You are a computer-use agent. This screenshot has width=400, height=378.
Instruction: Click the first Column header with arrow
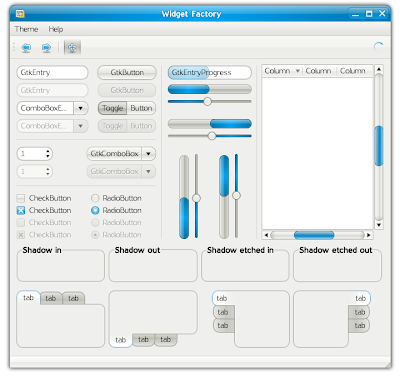(x=282, y=71)
